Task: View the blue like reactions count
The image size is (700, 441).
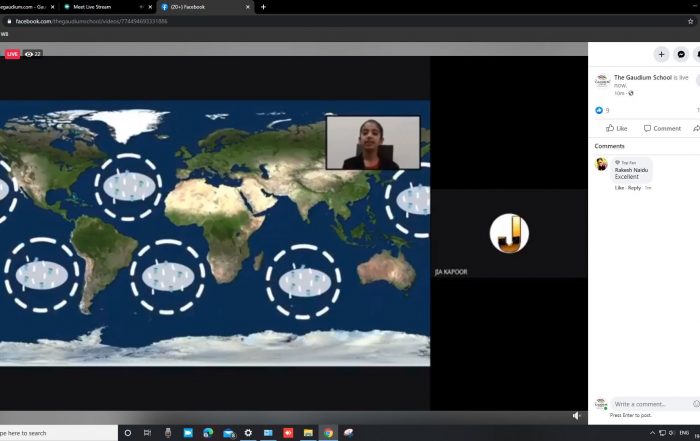Action: (x=602, y=110)
